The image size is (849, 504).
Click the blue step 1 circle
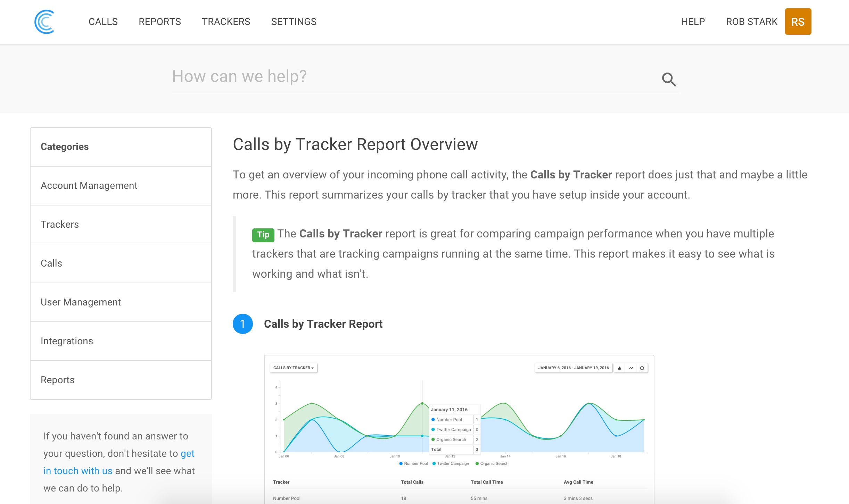tap(242, 324)
